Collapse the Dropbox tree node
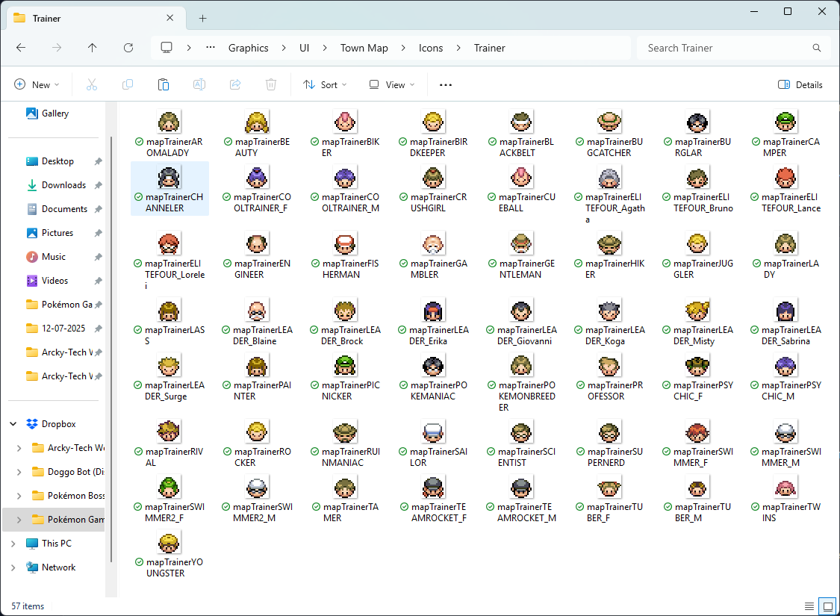Screen dimensions: 840x616 click(13, 423)
